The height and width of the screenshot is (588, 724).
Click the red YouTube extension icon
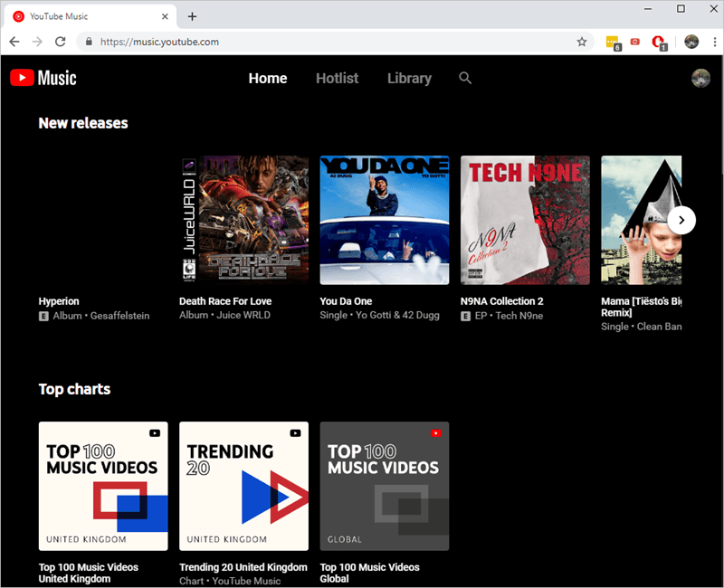pyautogui.click(x=635, y=42)
